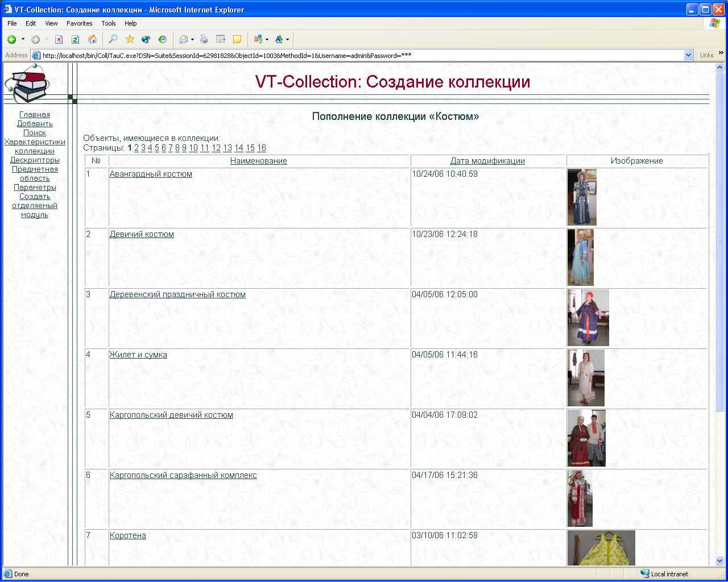
Task: Open the Коротена item
Action: coord(128,535)
